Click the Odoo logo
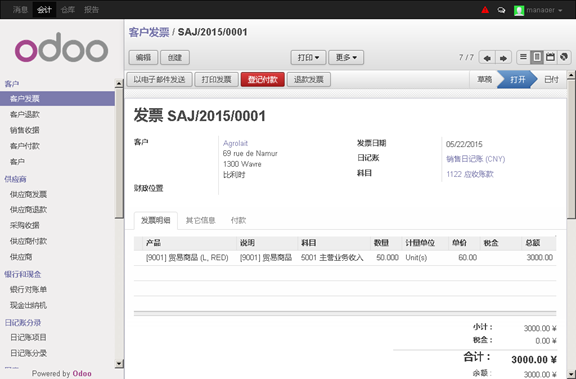This screenshot has width=576, height=379. coord(61,47)
